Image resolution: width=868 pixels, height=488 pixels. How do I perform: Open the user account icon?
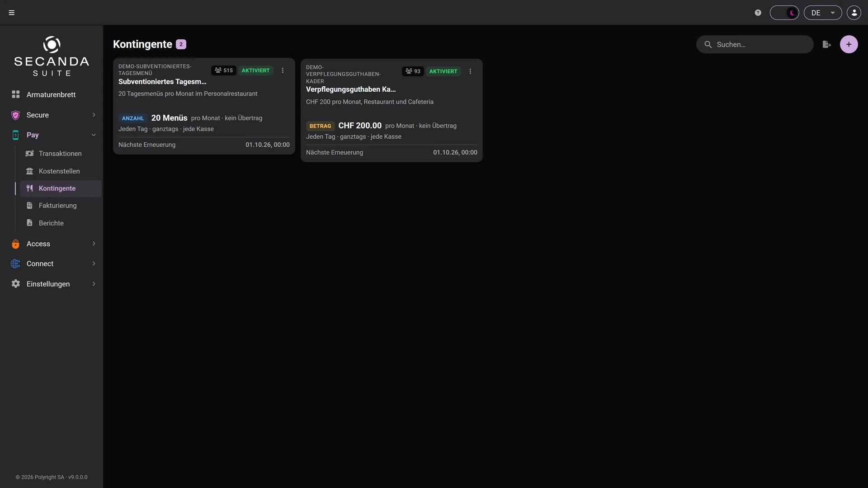(x=854, y=13)
